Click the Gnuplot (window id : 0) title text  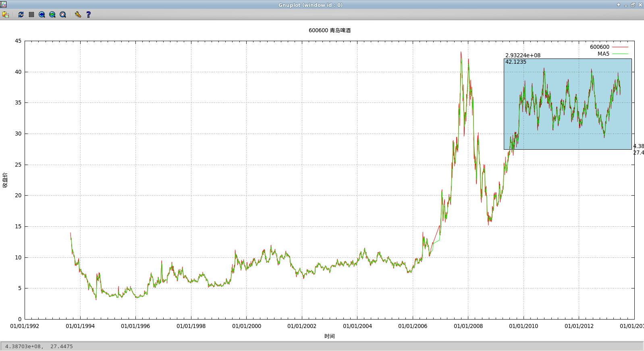pos(310,5)
